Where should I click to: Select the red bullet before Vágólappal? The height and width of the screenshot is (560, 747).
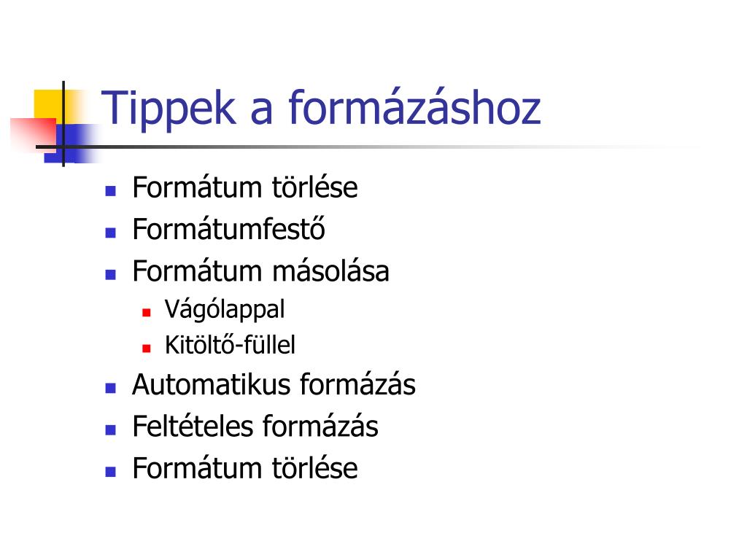tap(146, 313)
